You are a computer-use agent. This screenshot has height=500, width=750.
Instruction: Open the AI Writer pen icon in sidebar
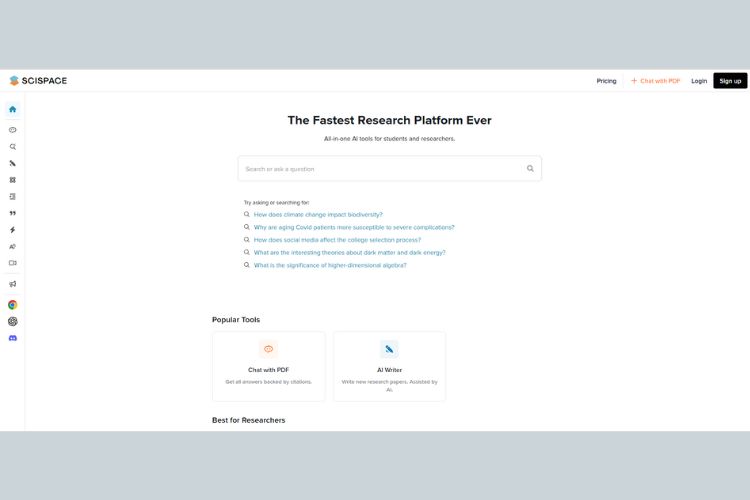pyautogui.click(x=12, y=163)
